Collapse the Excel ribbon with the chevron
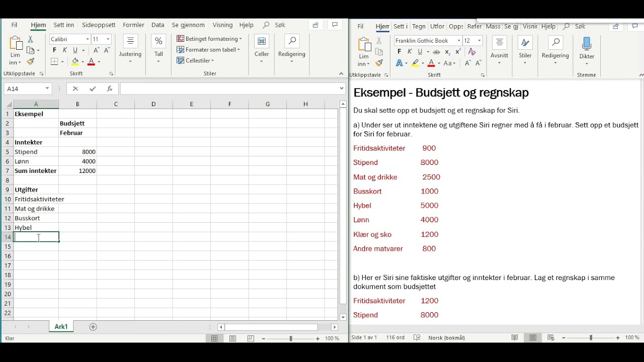 341,74
